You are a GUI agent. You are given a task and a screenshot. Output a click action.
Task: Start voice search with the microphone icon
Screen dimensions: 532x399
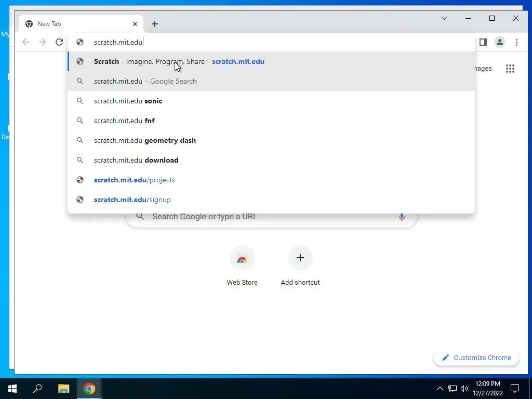point(402,217)
